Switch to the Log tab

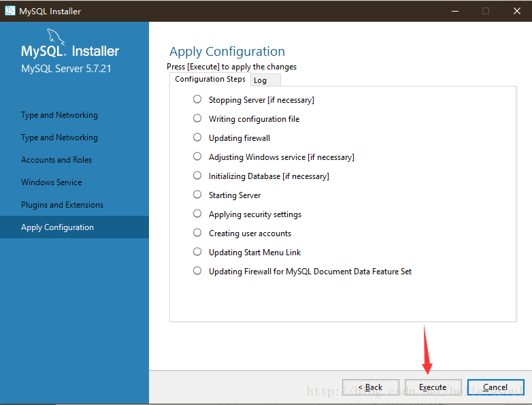coord(266,80)
